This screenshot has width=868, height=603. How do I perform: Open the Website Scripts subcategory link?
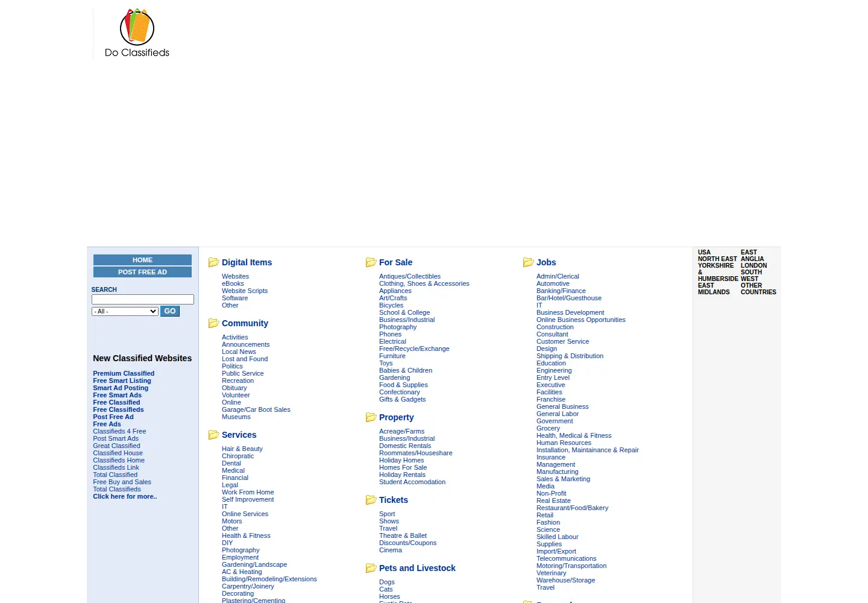pyautogui.click(x=245, y=291)
